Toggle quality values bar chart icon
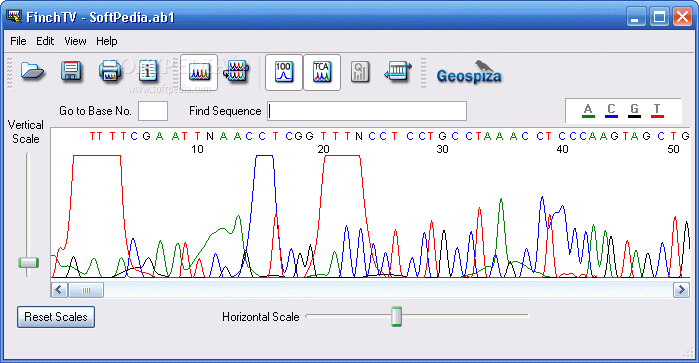 click(359, 72)
